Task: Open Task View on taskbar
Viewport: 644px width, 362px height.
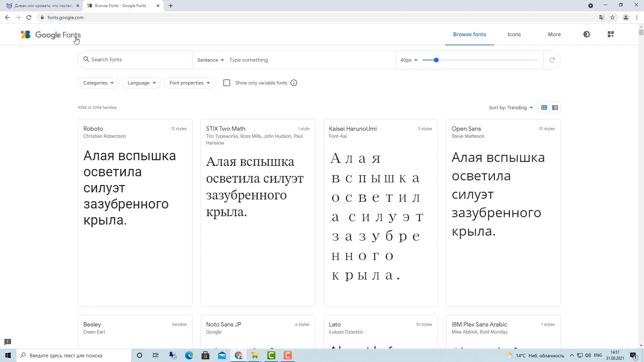Action: 156,355
